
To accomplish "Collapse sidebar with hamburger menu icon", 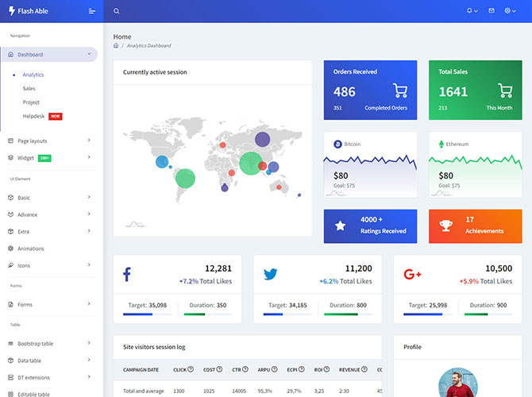I will tap(92, 11).
